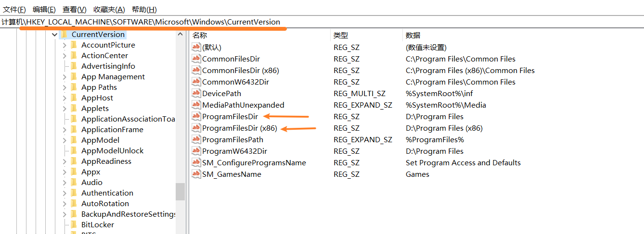Screen dimensions: 644x234
Task: Select the Authentication tree key
Action: pos(107,193)
